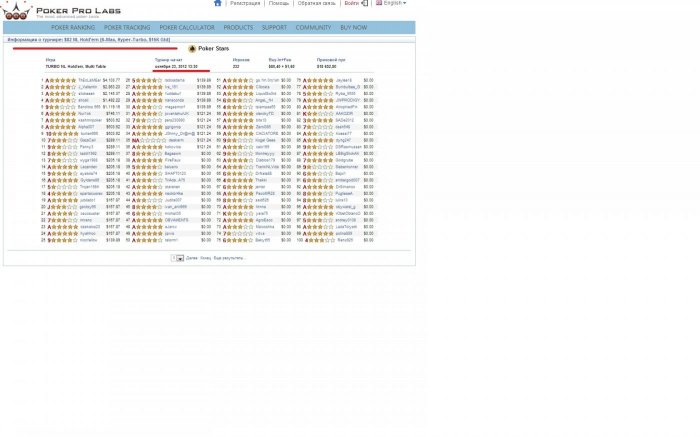Screen dimensions: 700x437
Task: Click the tournament info header text
Action: [89, 40]
